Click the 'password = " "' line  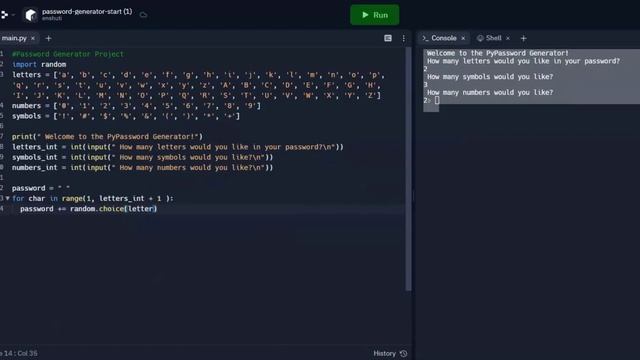click(41, 188)
